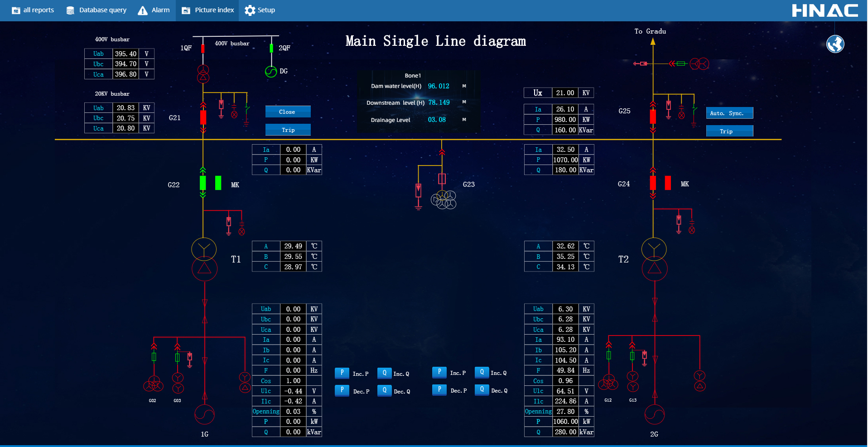Click the Setup gear icon
This screenshot has width=868, height=447.
[250, 10]
